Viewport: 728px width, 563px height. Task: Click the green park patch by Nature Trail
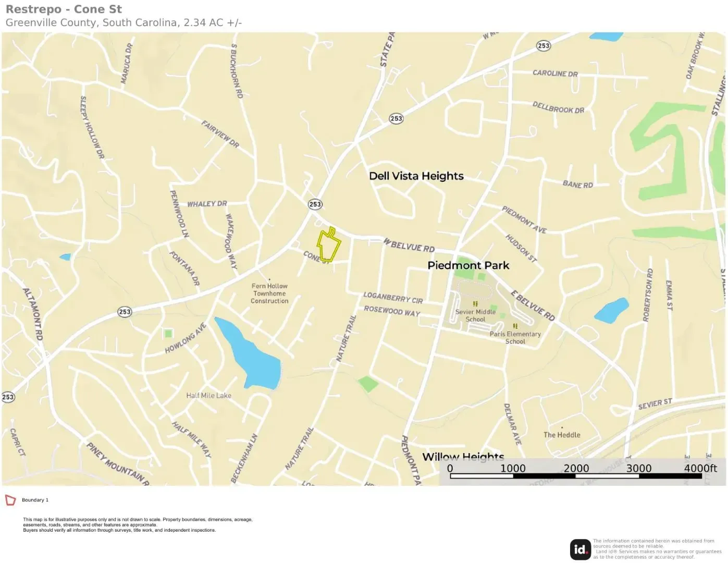368,384
